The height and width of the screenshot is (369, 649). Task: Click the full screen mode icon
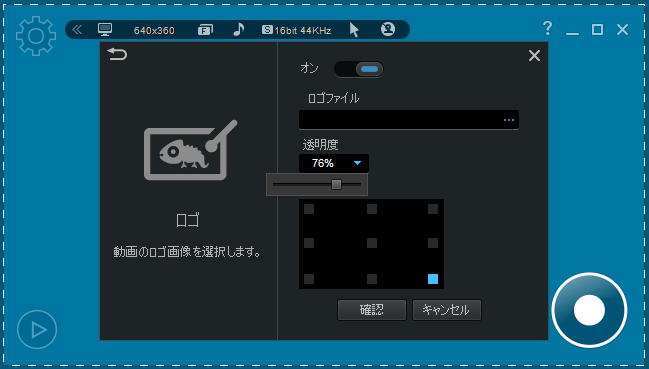click(x=205, y=30)
